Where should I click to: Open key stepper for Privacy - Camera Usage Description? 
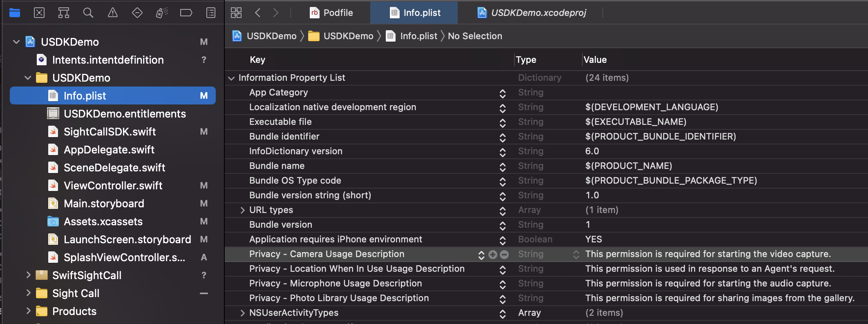tap(481, 255)
